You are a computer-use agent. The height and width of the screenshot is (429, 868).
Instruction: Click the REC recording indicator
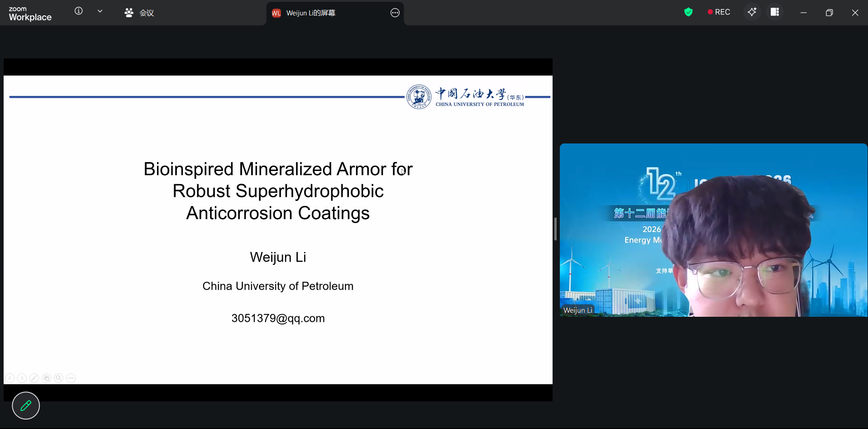tap(719, 12)
